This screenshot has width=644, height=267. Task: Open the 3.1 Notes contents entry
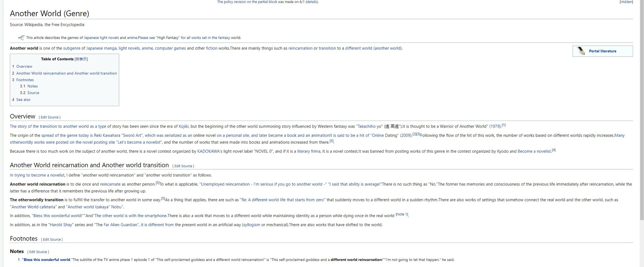pyautogui.click(x=32, y=86)
